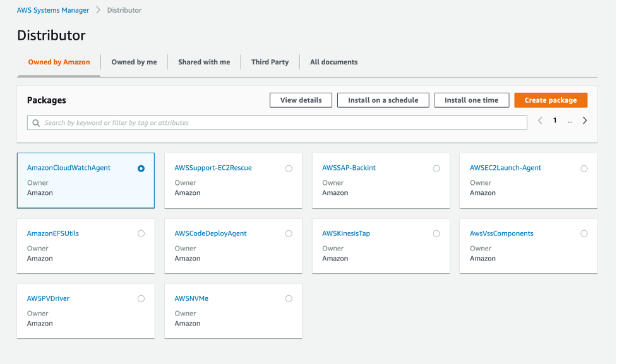Click the Create package button
The width and height of the screenshot is (617, 364).
(549, 100)
